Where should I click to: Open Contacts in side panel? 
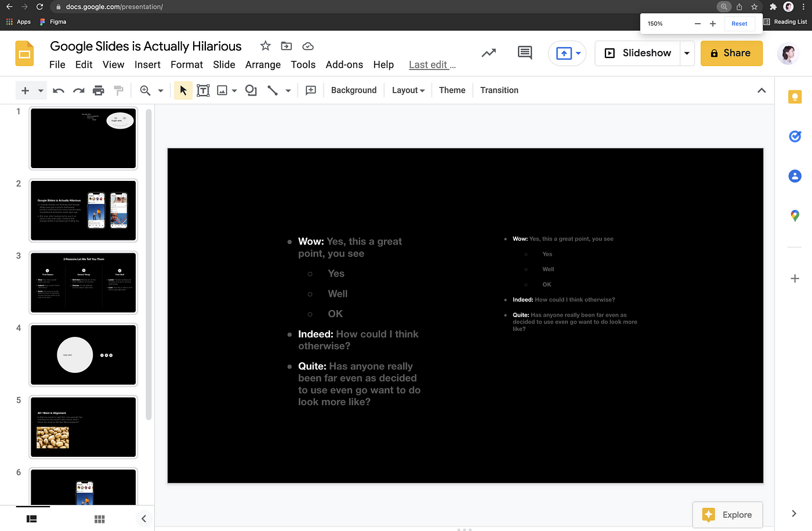pyautogui.click(x=795, y=176)
